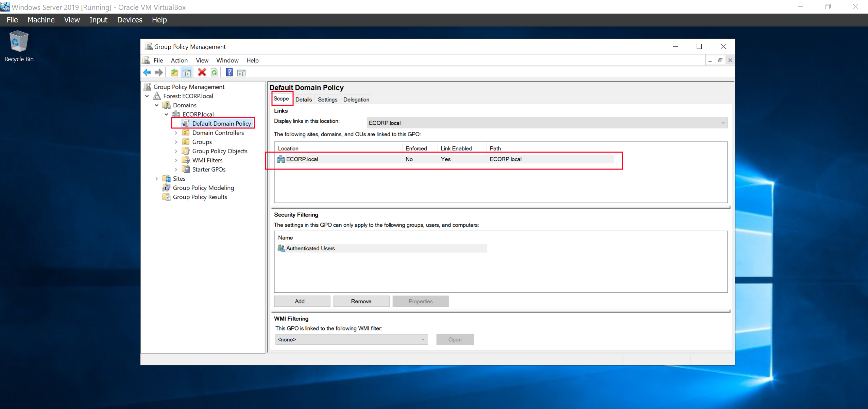Viewport: 868px width, 409px height.
Task: Click the Refresh toolbar icon
Action: (x=214, y=72)
